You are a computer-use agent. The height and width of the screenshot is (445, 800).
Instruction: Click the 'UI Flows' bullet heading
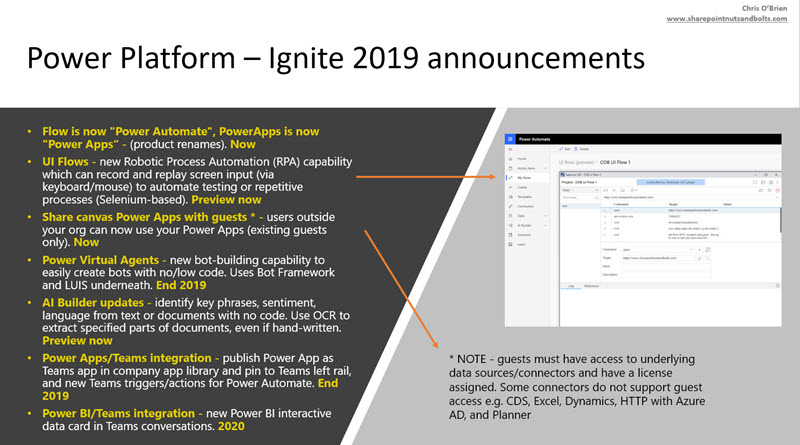[65, 162]
